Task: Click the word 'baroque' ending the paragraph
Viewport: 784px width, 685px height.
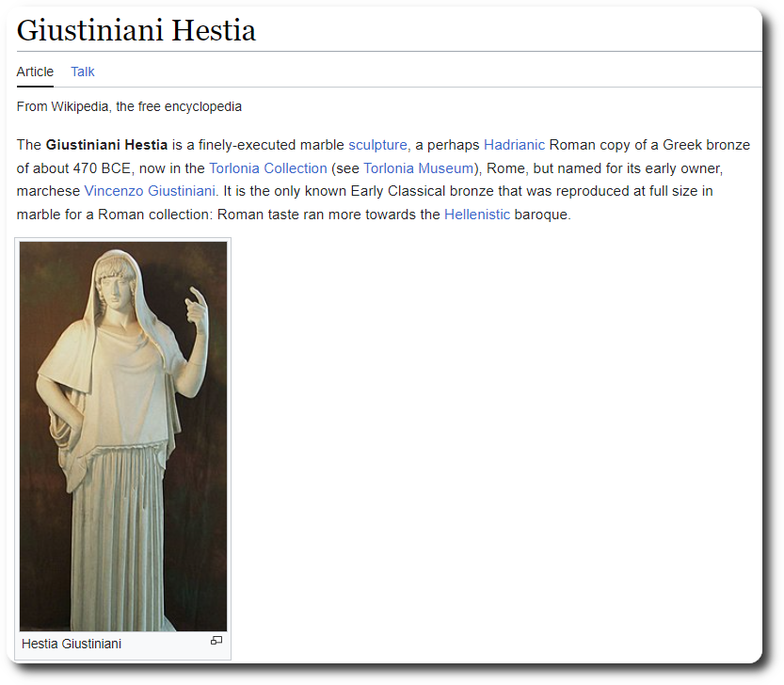Action: [x=542, y=215]
